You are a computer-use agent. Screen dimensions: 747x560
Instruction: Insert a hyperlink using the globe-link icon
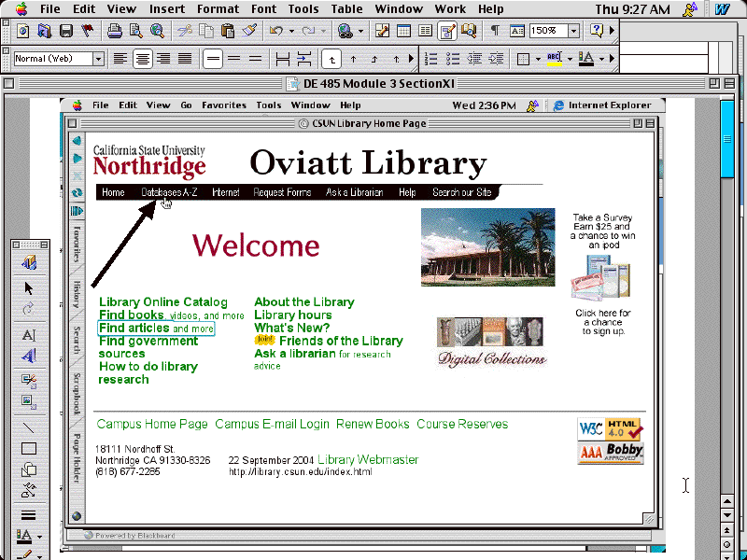[x=345, y=31]
